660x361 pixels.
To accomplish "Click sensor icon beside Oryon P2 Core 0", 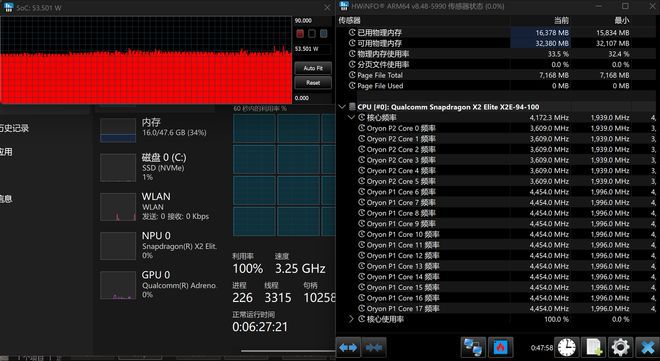I will [362, 128].
